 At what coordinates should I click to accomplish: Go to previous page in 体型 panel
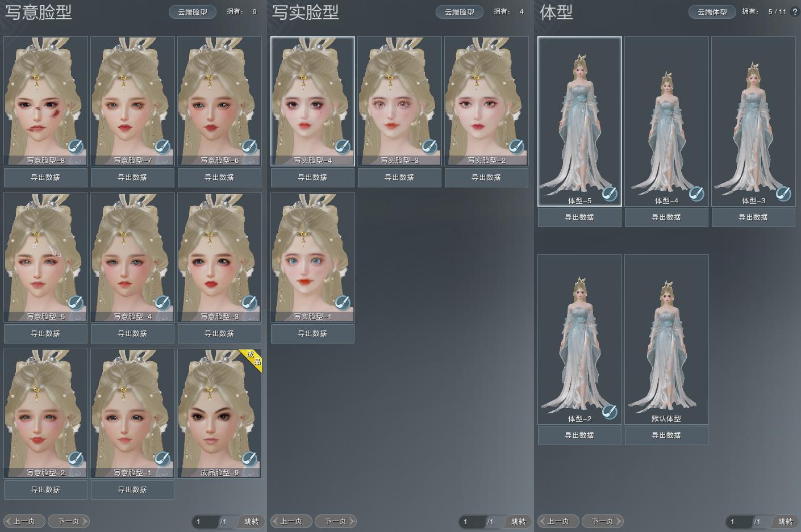tap(558, 521)
